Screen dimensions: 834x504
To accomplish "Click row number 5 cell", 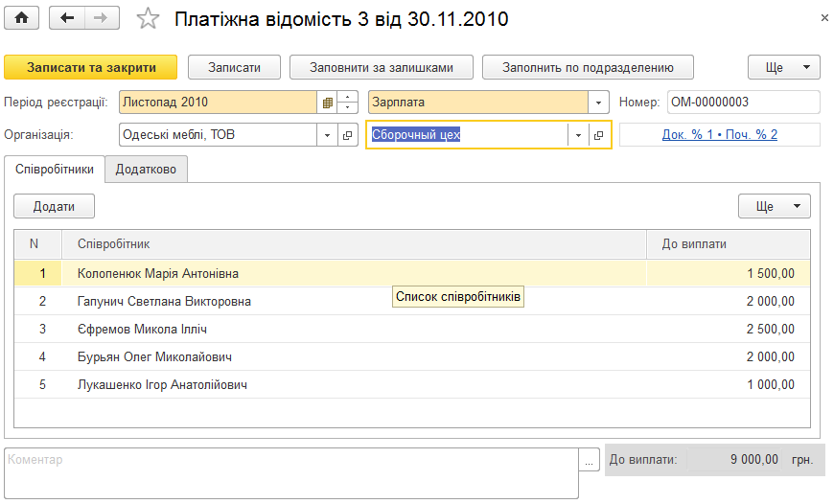I will (x=37, y=384).
